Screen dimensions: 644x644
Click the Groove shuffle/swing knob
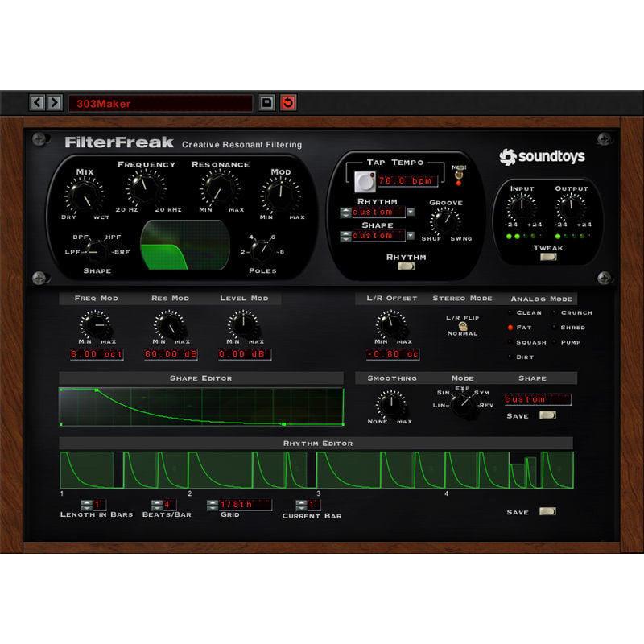[x=445, y=222]
